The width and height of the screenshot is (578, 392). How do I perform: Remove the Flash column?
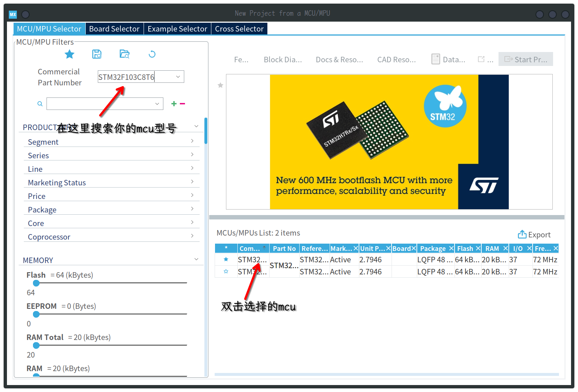[478, 248]
